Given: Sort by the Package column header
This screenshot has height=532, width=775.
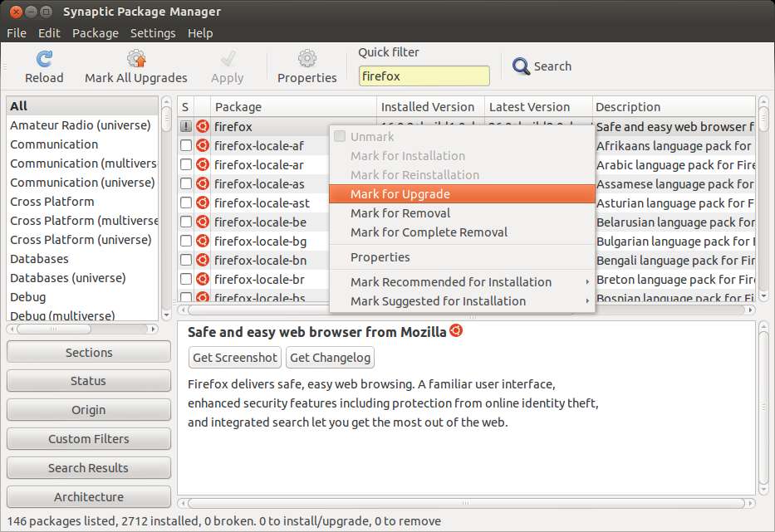Looking at the screenshot, I should click(293, 107).
